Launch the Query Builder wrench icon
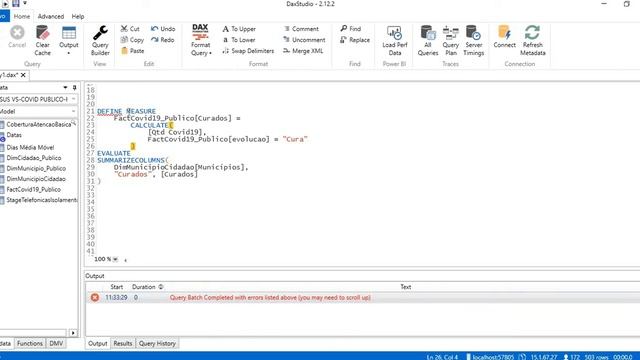Screen dimensions: 640x360 (x=100, y=40)
